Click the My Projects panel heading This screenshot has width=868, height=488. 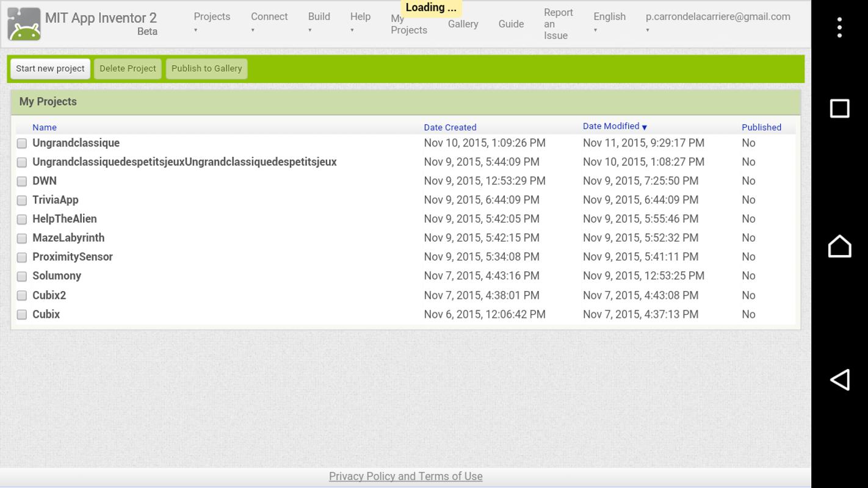tap(48, 101)
